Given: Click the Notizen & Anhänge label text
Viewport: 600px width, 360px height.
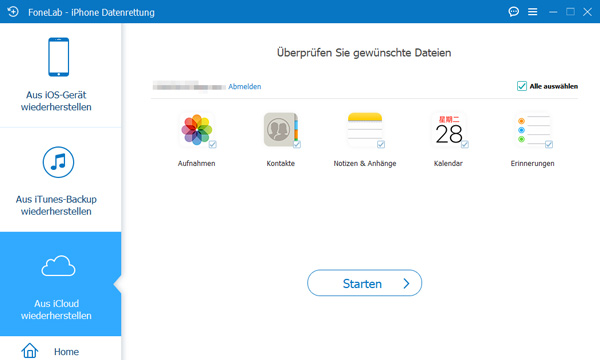Looking at the screenshot, I should click(x=365, y=163).
